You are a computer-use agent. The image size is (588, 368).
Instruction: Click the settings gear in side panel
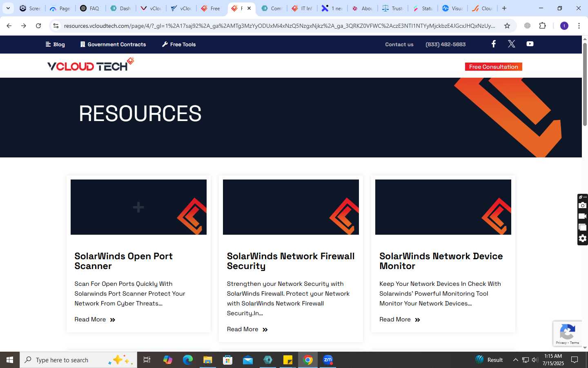[583, 238]
